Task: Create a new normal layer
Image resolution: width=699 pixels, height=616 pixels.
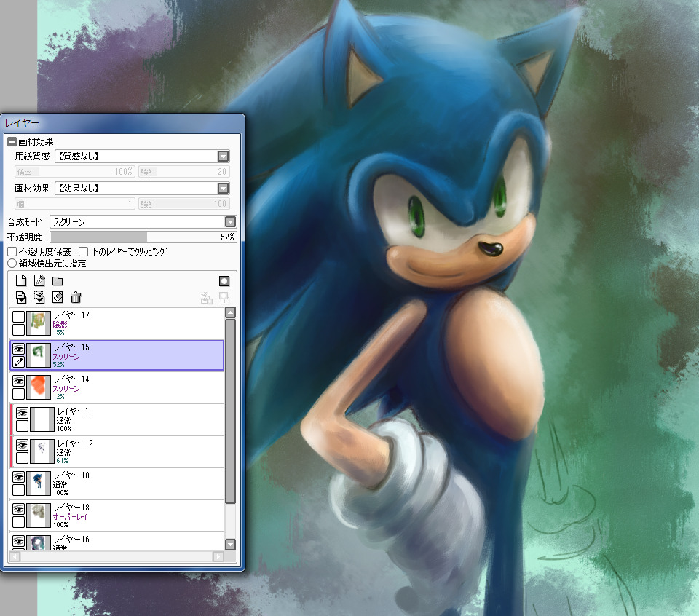Action: click(x=21, y=280)
